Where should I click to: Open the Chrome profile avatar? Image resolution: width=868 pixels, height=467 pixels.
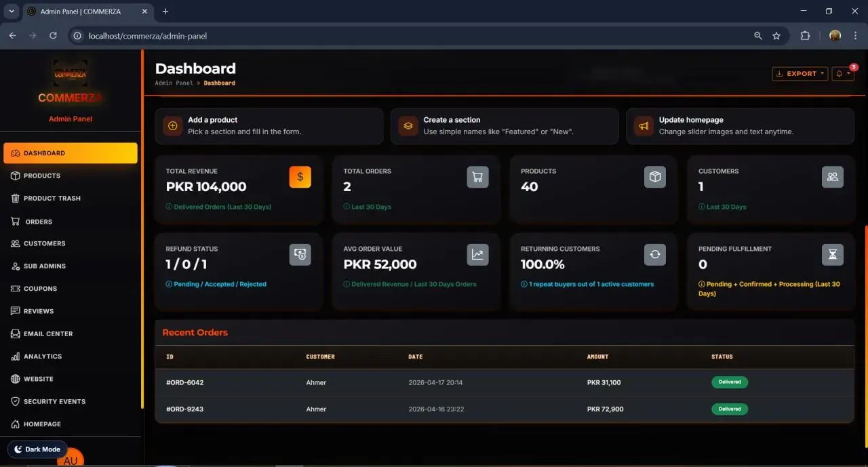(x=835, y=36)
